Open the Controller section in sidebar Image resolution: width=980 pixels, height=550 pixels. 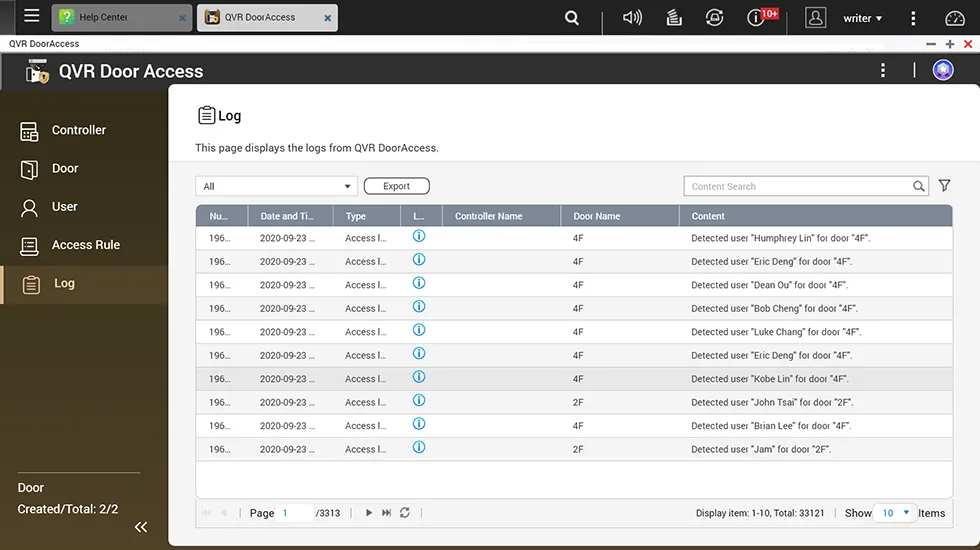click(x=78, y=130)
